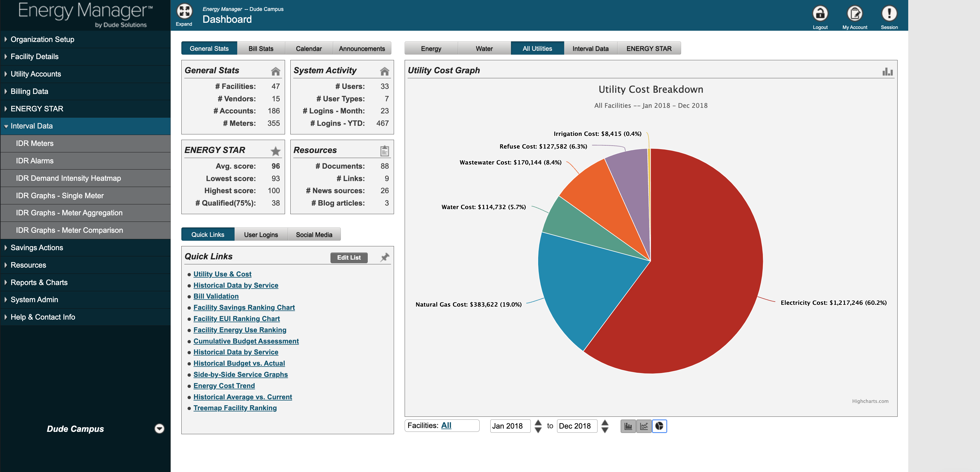This screenshot has width=980, height=472.
Task: Select the ENERGY STAR graph tab
Action: click(649, 48)
